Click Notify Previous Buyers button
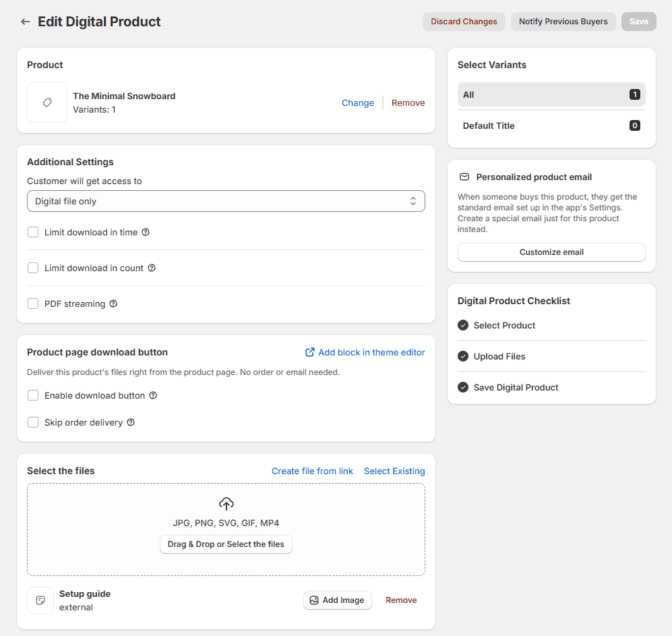Screen dimensions: 672x636 tap(563, 22)
